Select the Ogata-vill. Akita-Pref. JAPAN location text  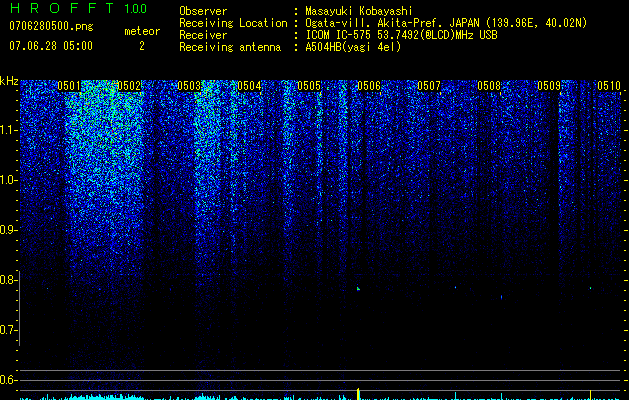446,23
